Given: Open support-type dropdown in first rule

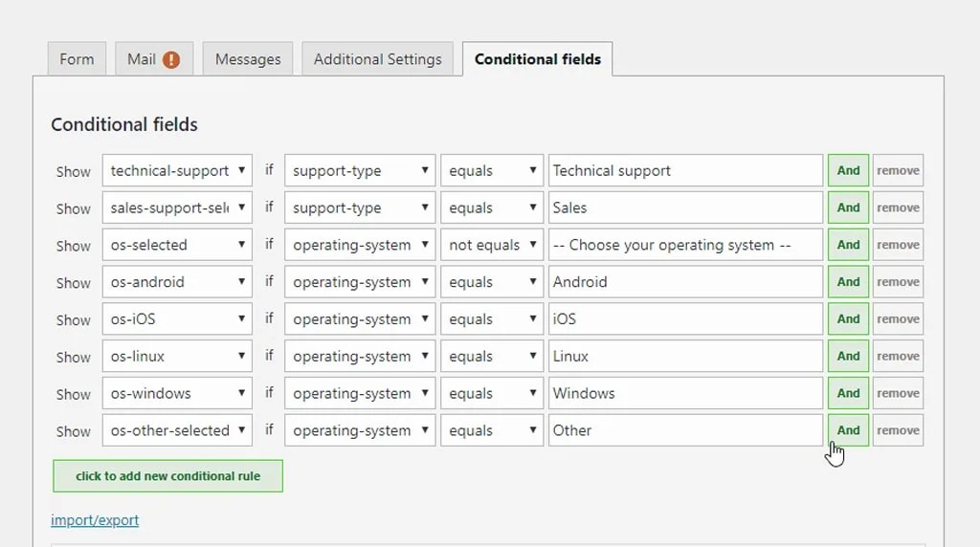Looking at the screenshot, I should coord(360,171).
